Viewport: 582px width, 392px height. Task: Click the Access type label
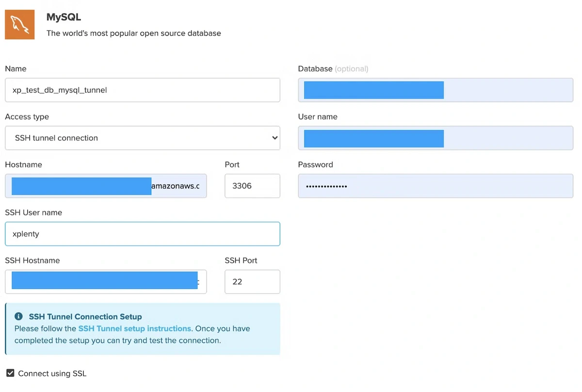coord(27,117)
